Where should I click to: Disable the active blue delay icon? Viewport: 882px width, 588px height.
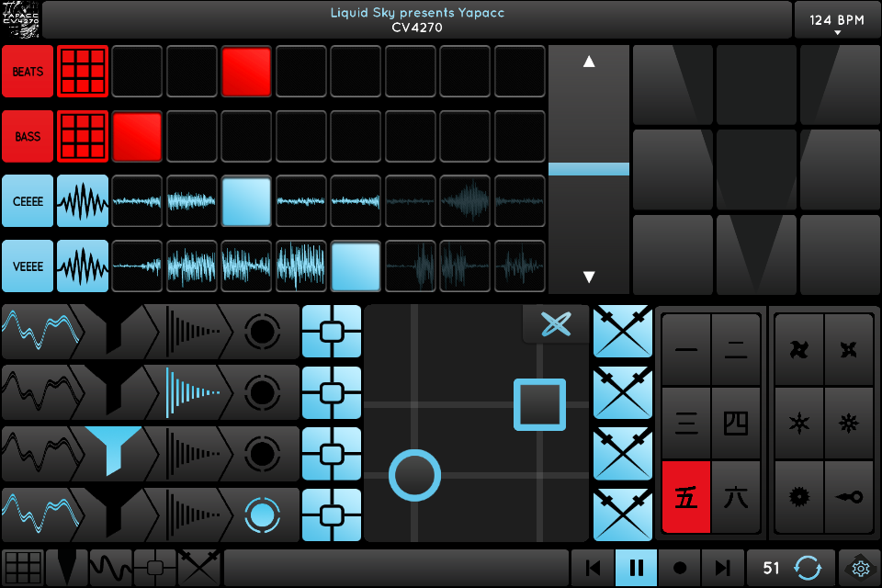[192, 392]
